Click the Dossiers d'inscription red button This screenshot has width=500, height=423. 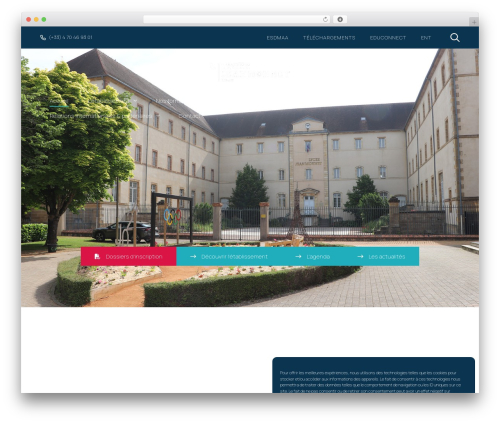point(129,256)
